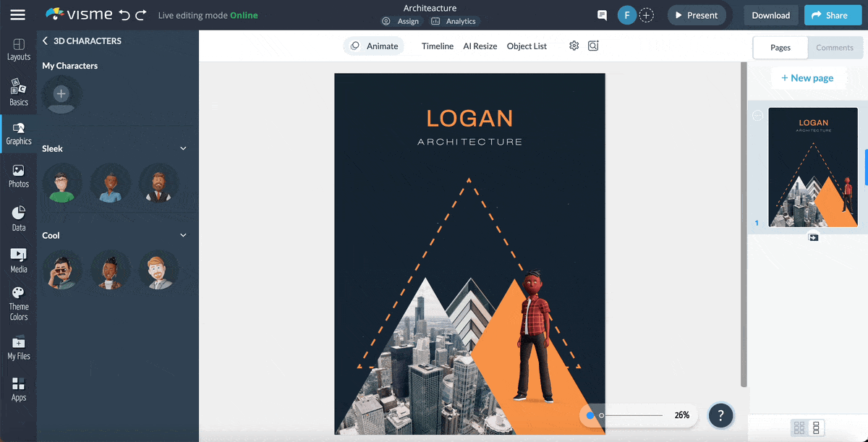Image resolution: width=868 pixels, height=442 pixels.
Task: Open Theme Colors panel
Action: tap(19, 300)
